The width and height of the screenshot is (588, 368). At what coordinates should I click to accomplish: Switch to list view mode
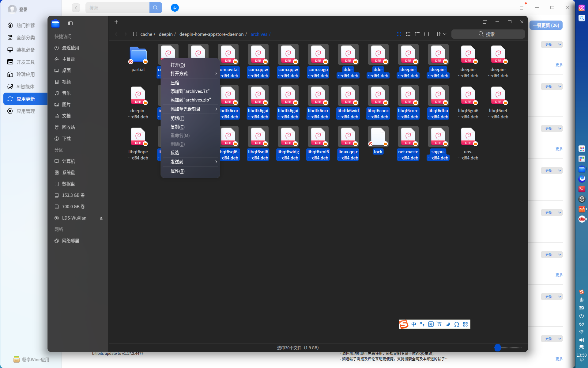408,34
